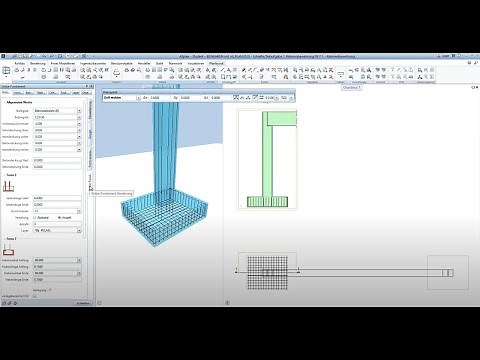Open the Planlayout ribbon tab
The width and height of the screenshot is (480, 360).
click(x=216, y=63)
